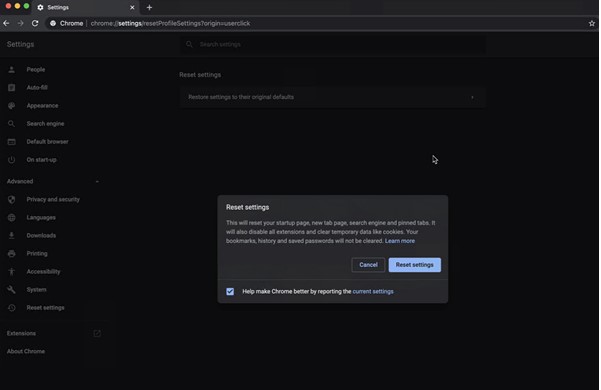Open the current settings link

tap(373, 292)
